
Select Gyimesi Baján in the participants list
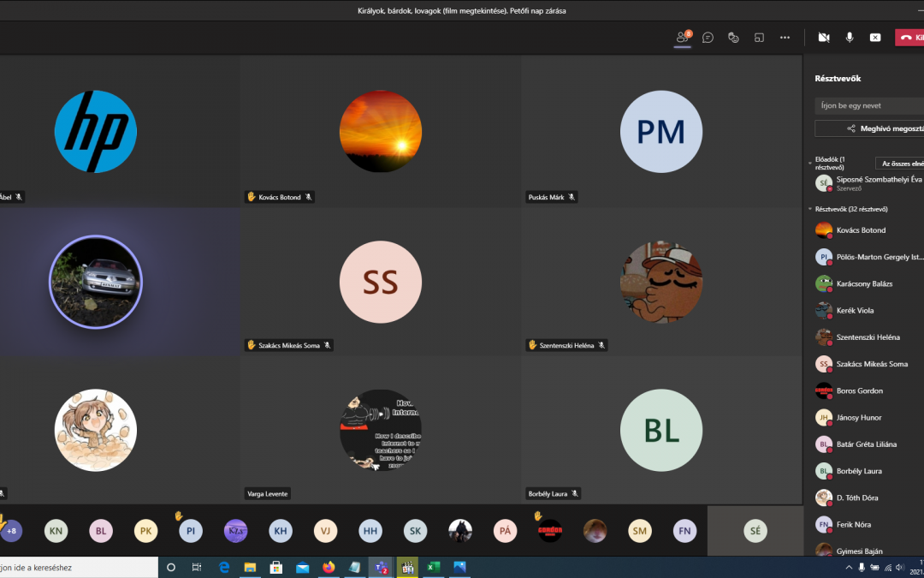(x=868, y=551)
